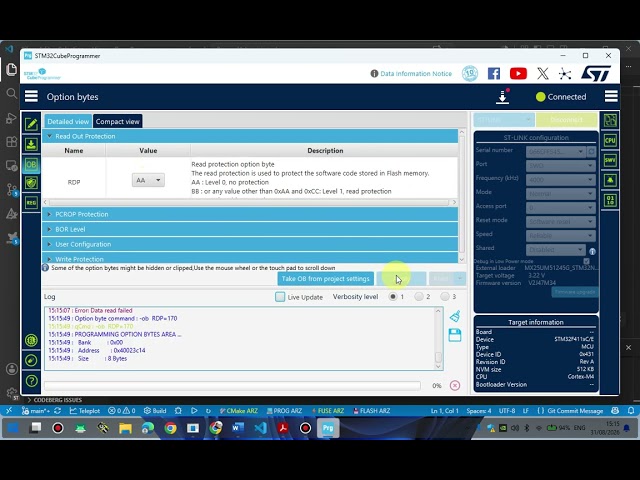Click the horizontal scrollbar under RDP description

[x=250, y=202]
